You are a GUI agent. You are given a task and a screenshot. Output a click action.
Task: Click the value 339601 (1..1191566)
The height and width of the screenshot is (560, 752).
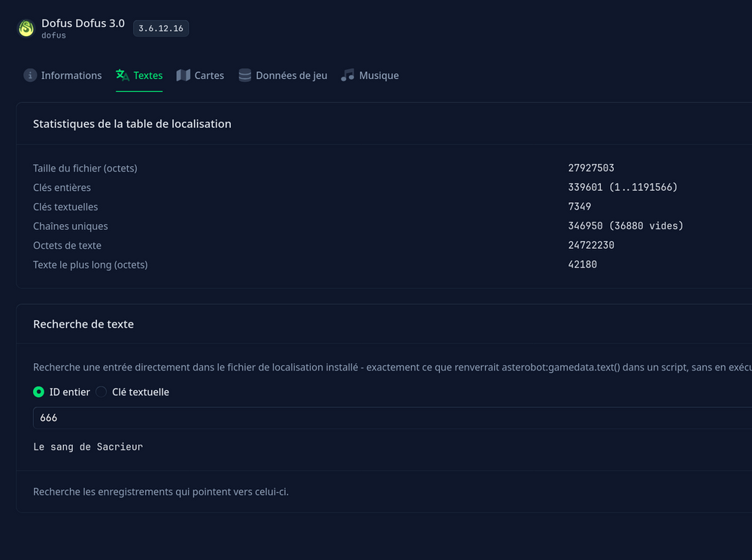(623, 187)
